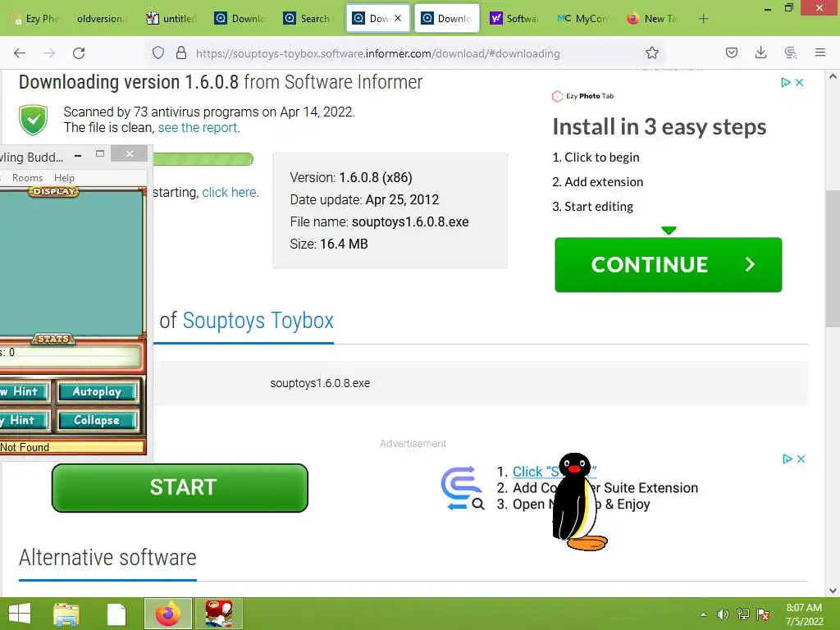Image resolution: width=840 pixels, height=630 pixels.
Task: Switch to the untitled tab
Action: 171,19
